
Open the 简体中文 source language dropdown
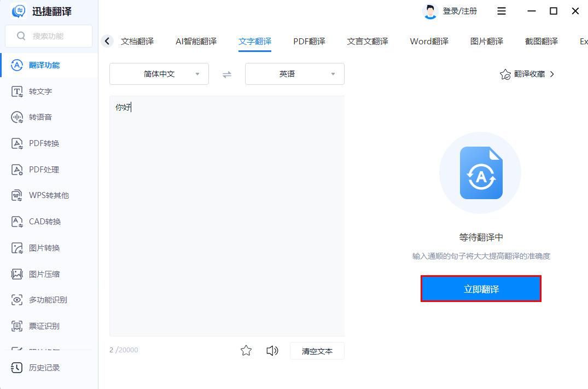[159, 74]
